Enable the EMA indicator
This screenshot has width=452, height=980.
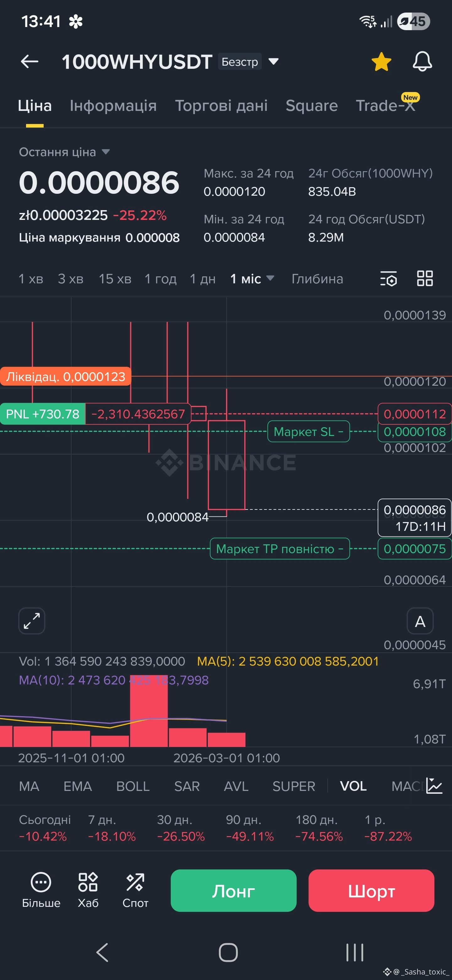78,787
